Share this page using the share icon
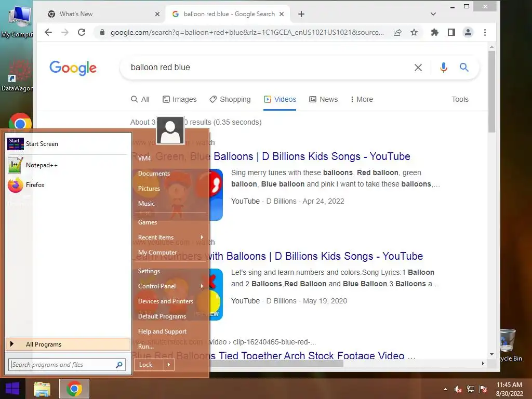Viewport: 532px width, 399px height. (397, 33)
